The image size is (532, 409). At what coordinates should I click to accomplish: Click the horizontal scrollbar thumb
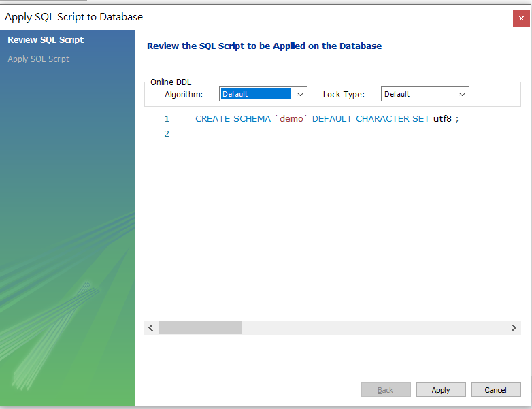(200, 328)
